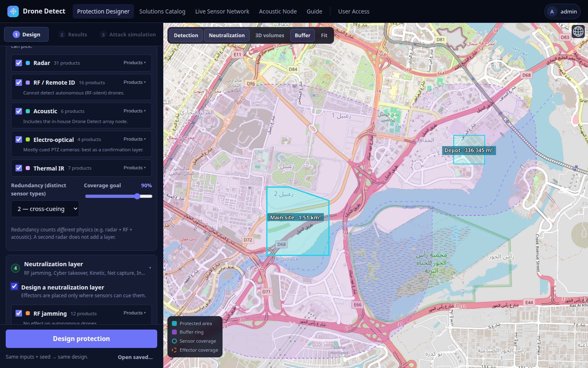Viewport: 588px width, 368px height.
Task: Uncheck the Electro-optical checkbox
Action: (19, 139)
